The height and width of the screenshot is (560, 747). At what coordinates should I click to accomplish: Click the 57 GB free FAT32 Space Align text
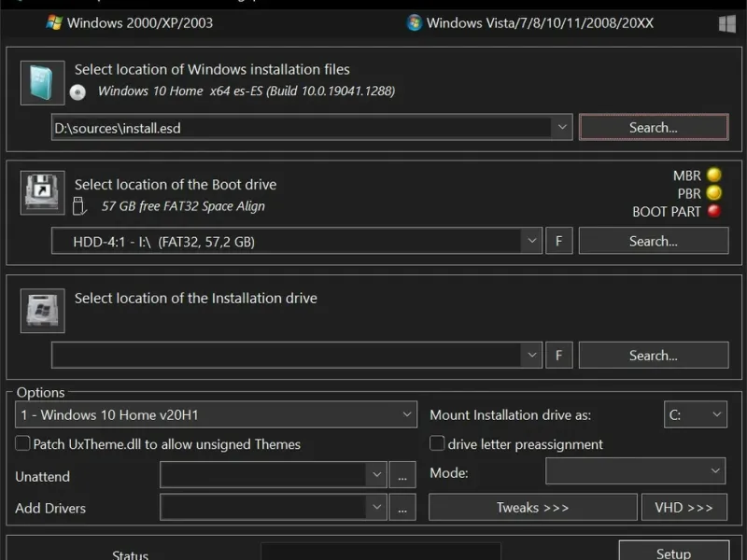[x=183, y=206]
